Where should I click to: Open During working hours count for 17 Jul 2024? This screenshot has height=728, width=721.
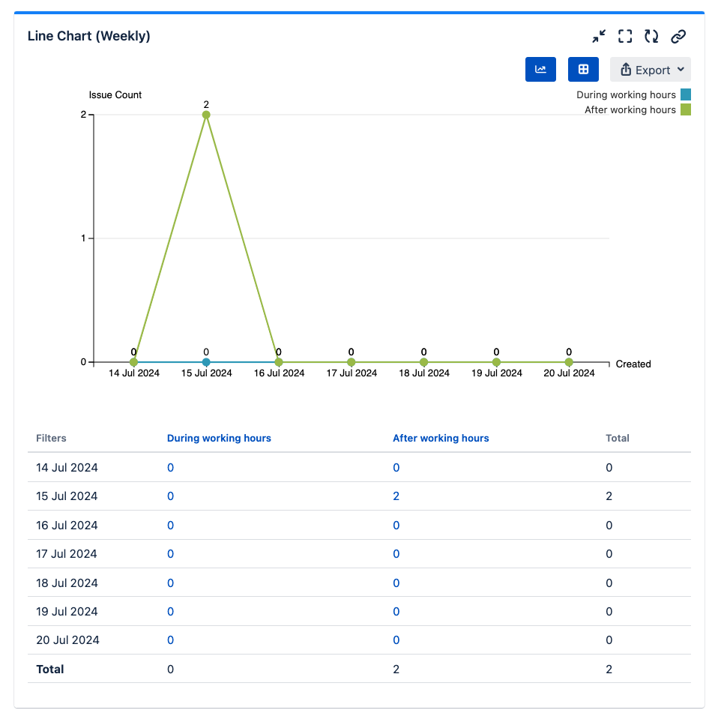pos(170,554)
